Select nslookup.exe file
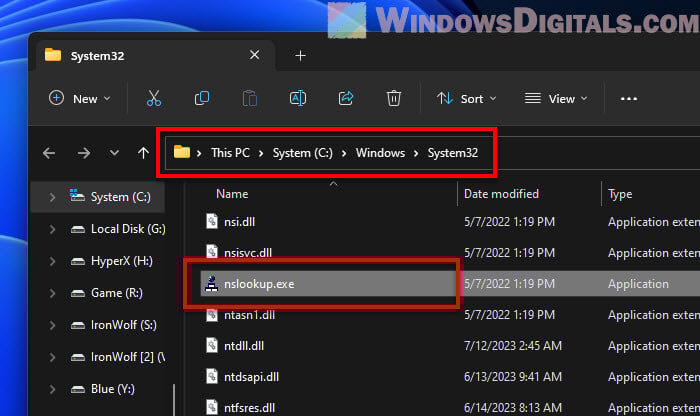700x416 pixels. point(259,284)
